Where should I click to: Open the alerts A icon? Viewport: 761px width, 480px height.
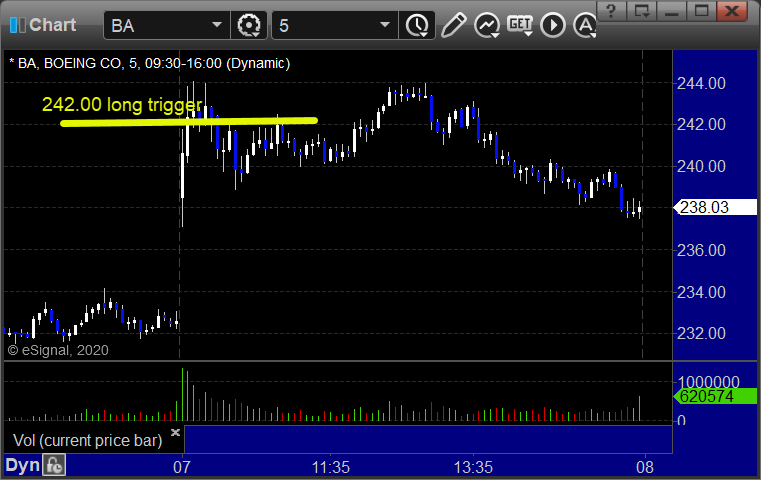coord(585,25)
